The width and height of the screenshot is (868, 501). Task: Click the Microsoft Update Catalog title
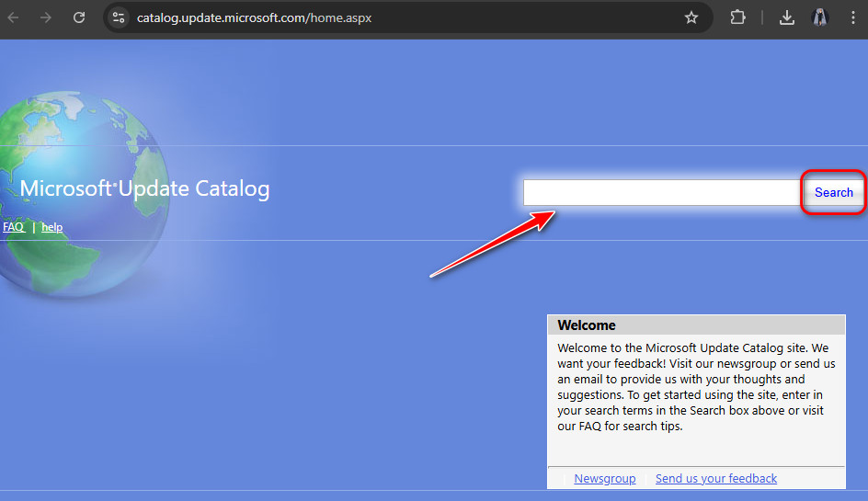[144, 188]
